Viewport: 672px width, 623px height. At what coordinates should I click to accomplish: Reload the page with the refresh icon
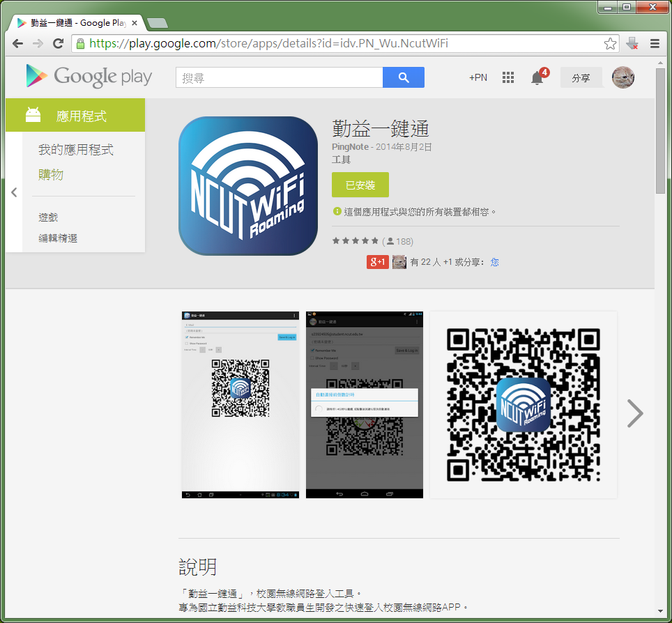pos(59,43)
